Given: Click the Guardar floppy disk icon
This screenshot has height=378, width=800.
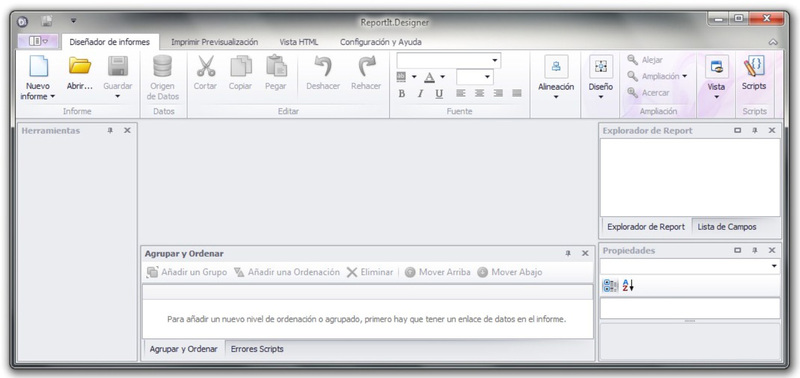Looking at the screenshot, I should 118,66.
